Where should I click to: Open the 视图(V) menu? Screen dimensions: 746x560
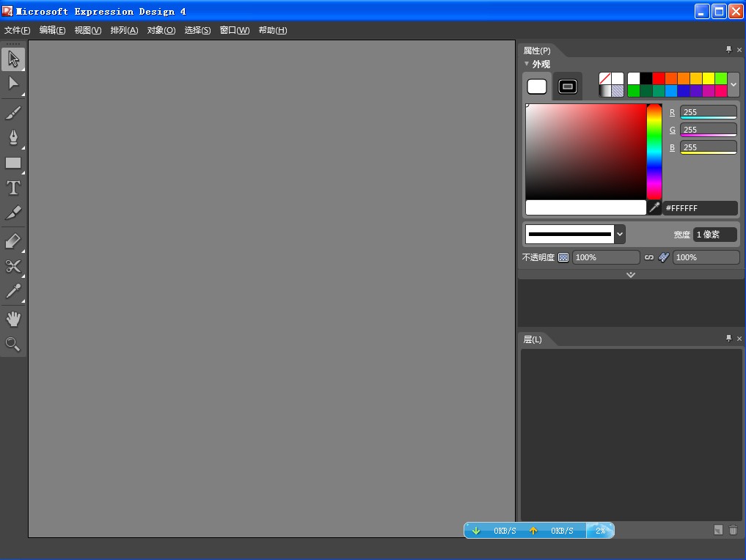pos(88,31)
